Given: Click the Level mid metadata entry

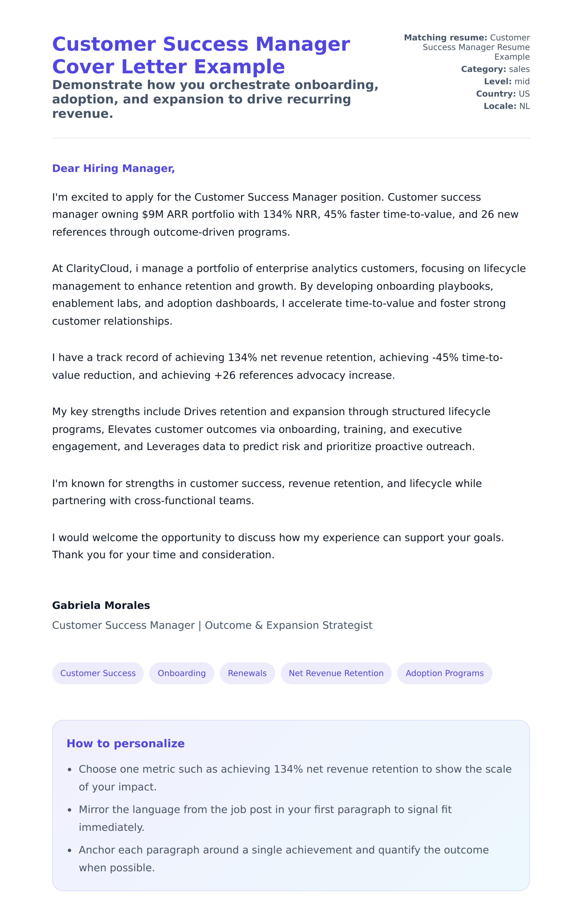Looking at the screenshot, I should point(506,82).
